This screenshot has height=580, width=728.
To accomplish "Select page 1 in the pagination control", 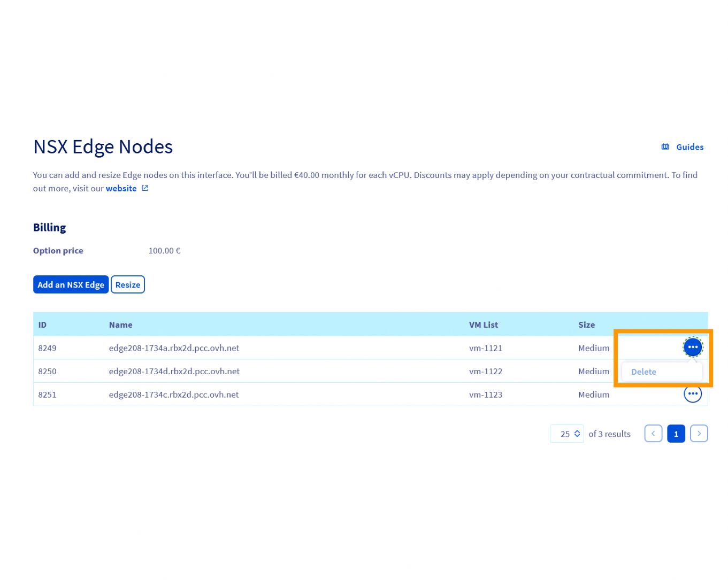I will tap(676, 434).
